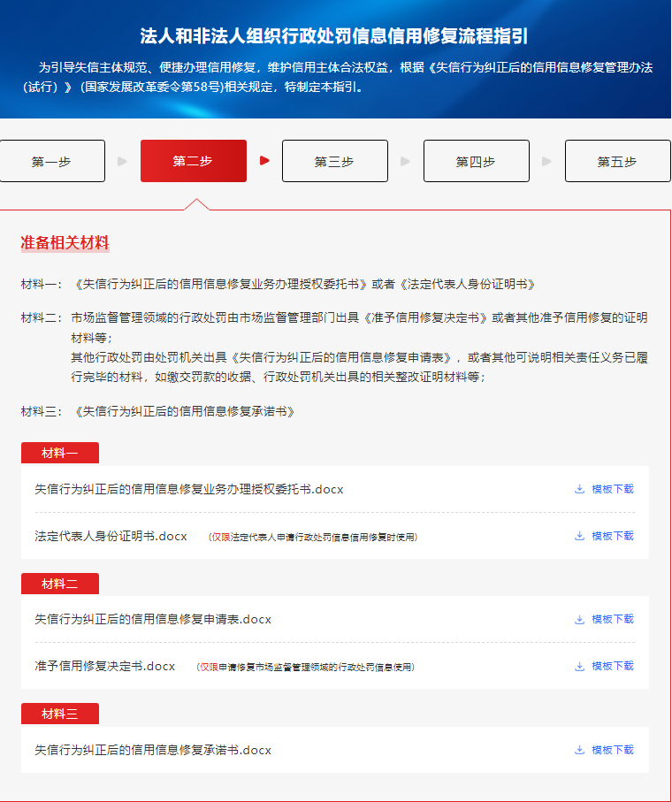The width and height of the screenshot is (672, 802).
Task: Click download icon for 授权委托书.docx
Action: point(579,489)
